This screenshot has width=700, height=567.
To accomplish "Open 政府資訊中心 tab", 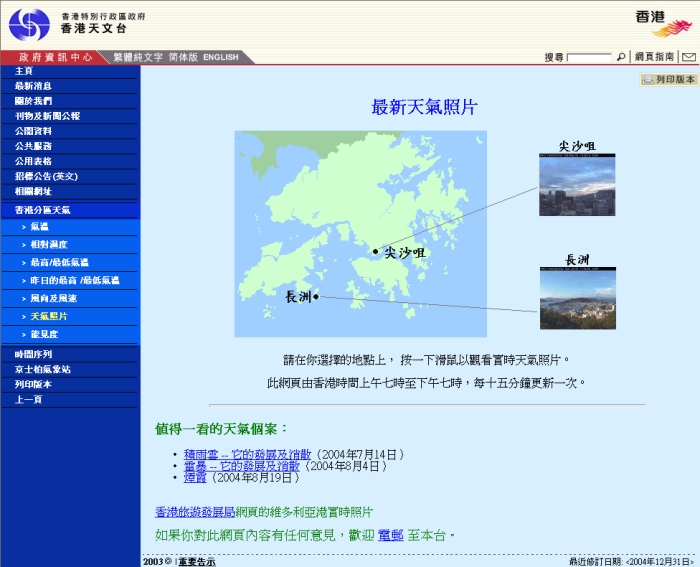I will coord(55,57).
